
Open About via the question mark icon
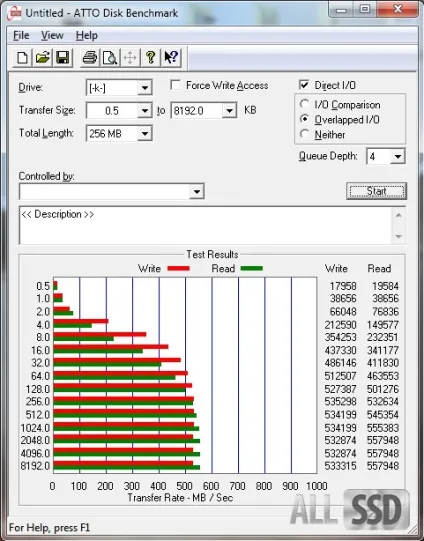150,57
